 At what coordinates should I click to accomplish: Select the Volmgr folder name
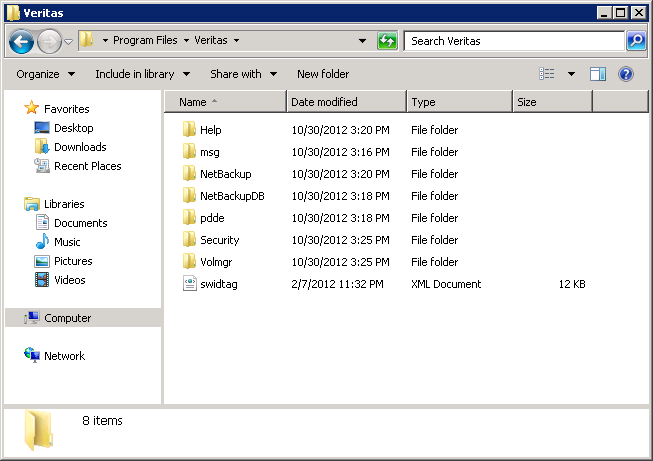pyautogui.click(x=216, y=262)
